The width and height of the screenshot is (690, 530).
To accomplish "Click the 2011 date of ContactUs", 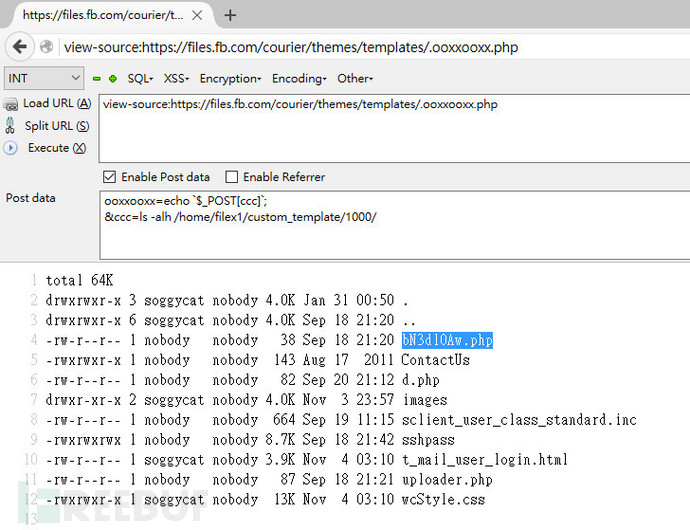I will 378,360.
